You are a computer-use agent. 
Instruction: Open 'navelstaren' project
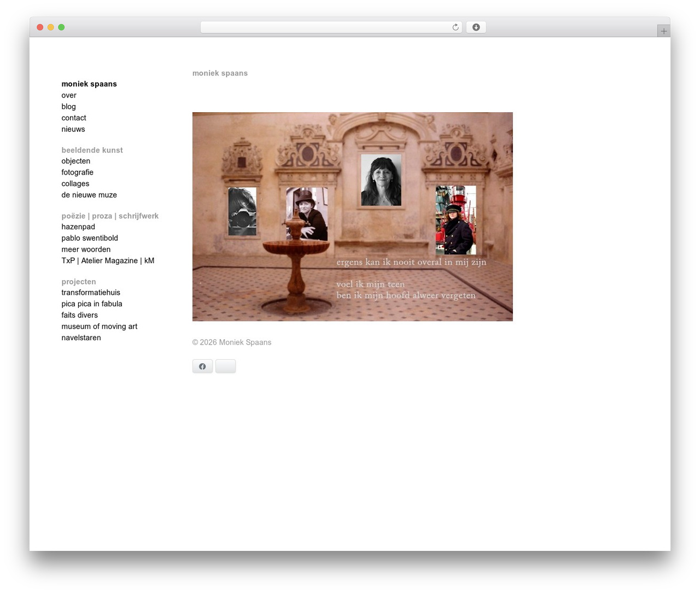pyautogui.click(x=81, y=338)
